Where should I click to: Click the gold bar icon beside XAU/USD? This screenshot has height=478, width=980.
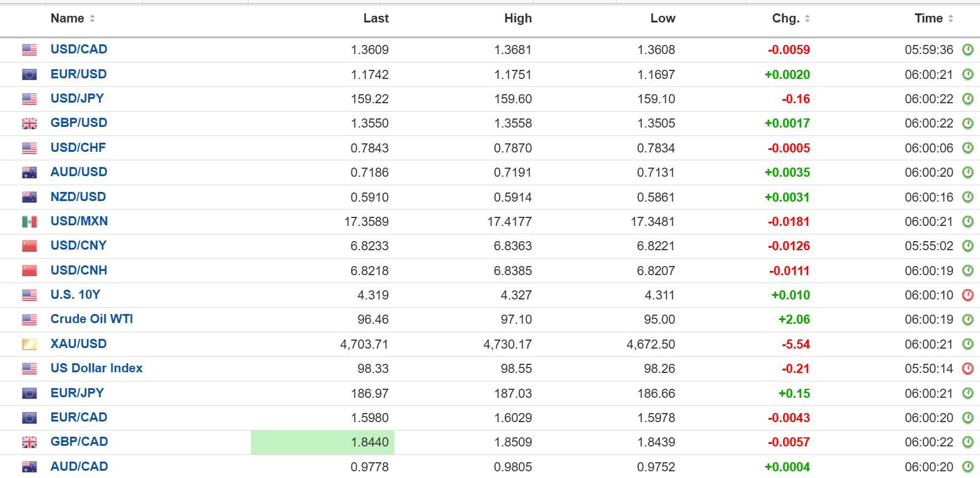click(29, 344)
